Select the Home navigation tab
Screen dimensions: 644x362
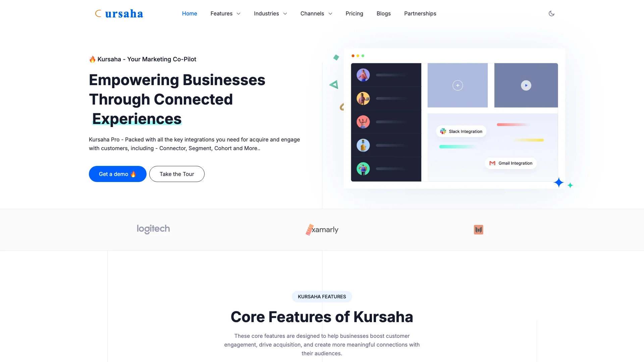[189, 13]
